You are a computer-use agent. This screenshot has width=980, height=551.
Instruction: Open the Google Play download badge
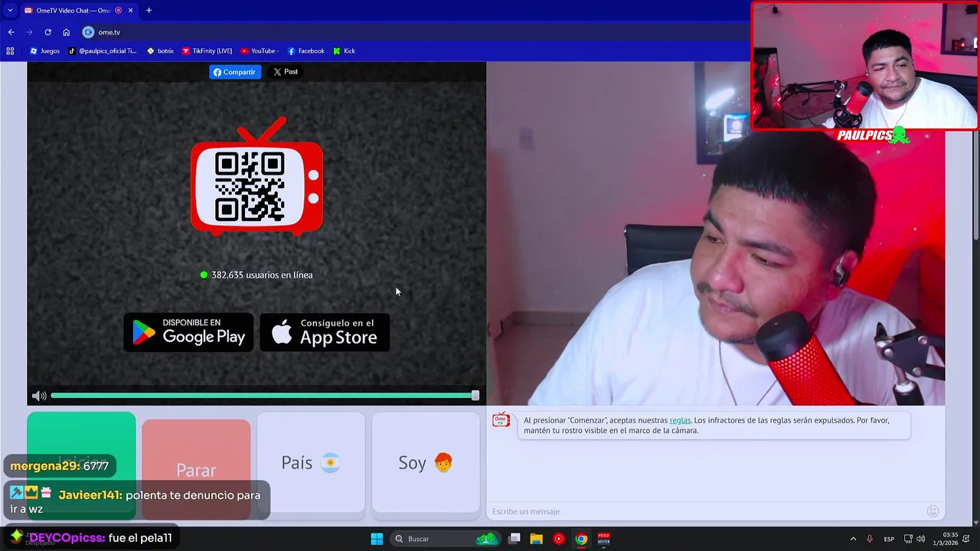pos(188,332)
